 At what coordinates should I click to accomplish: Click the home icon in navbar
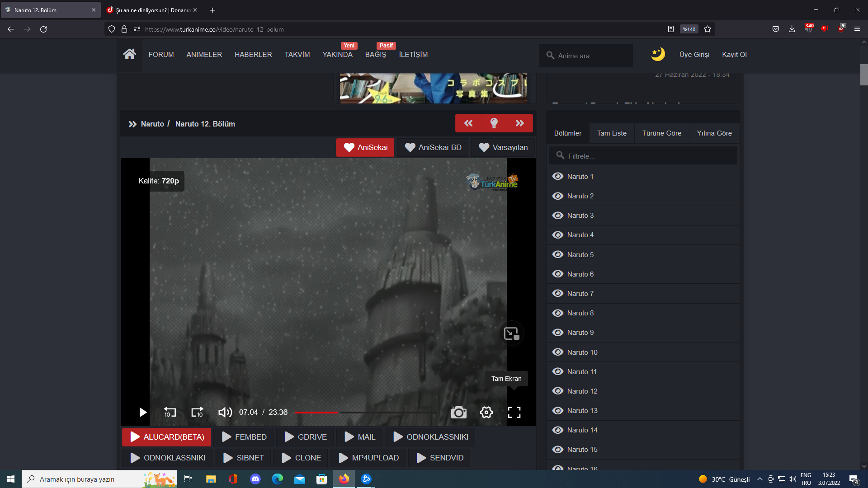[129, 55]
